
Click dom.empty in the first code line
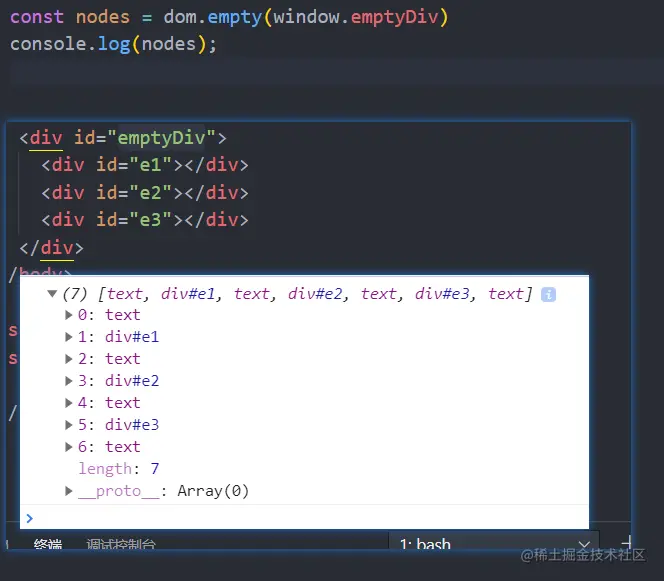point(213,17)
